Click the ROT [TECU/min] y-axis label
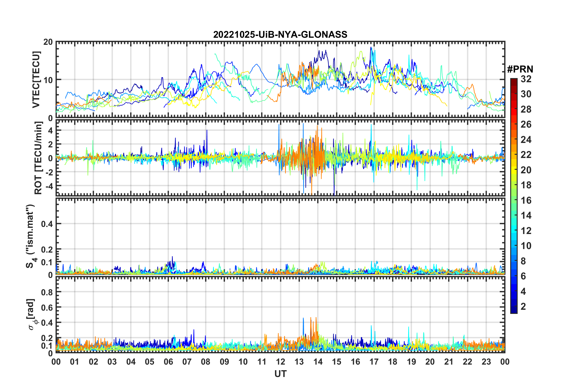561x392 pixels. coord(38,158)
